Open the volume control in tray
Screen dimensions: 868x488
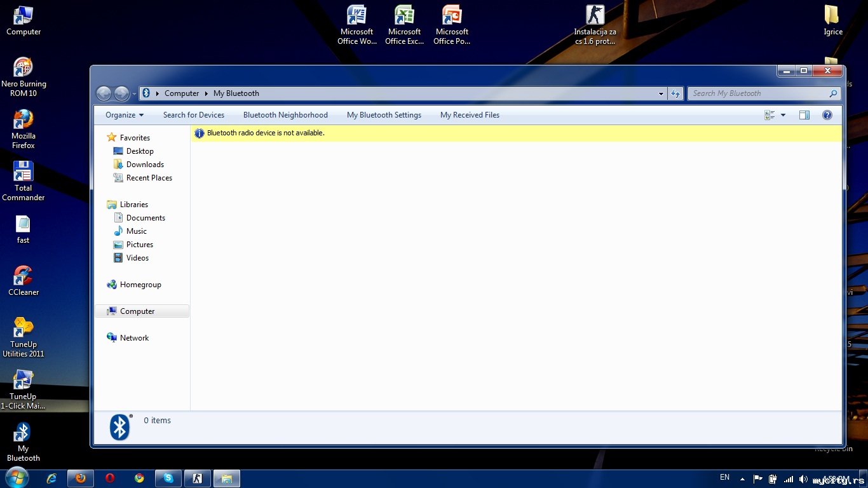804,479
